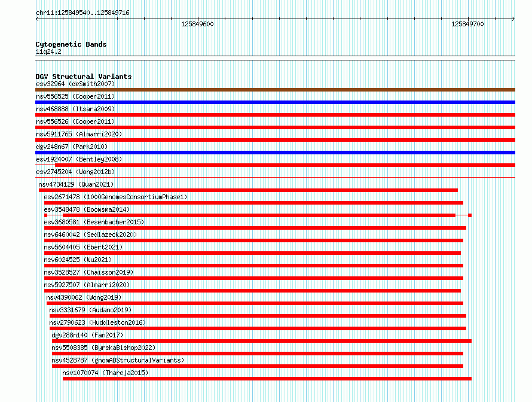Open nsv5927507 (Almarri2020) variant
532x402 pixels.
click(87, 285)
